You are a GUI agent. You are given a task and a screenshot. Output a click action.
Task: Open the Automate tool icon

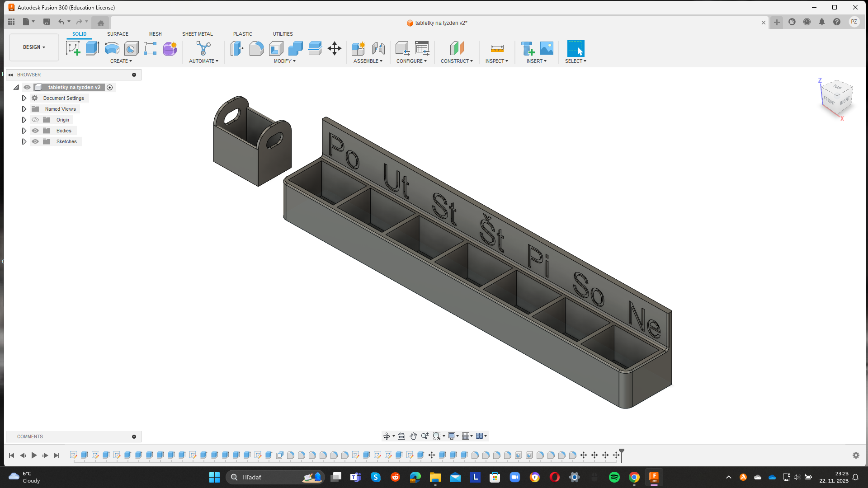click(x=203, y=48)
